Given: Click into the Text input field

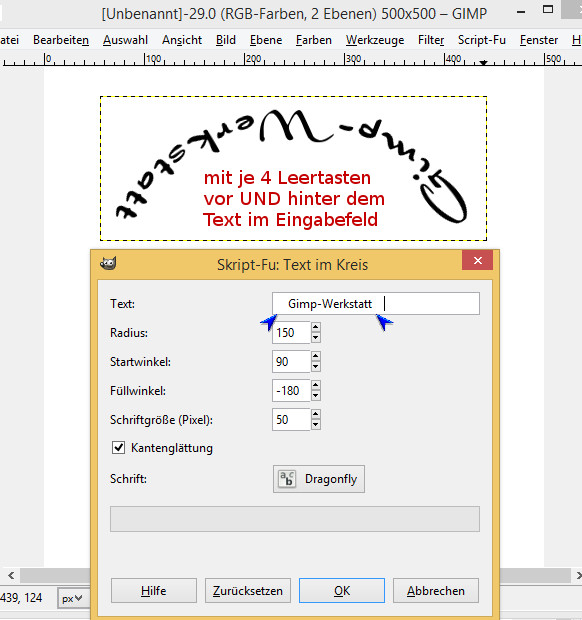Looking at the screenshot, I should [x=376, y=304].
